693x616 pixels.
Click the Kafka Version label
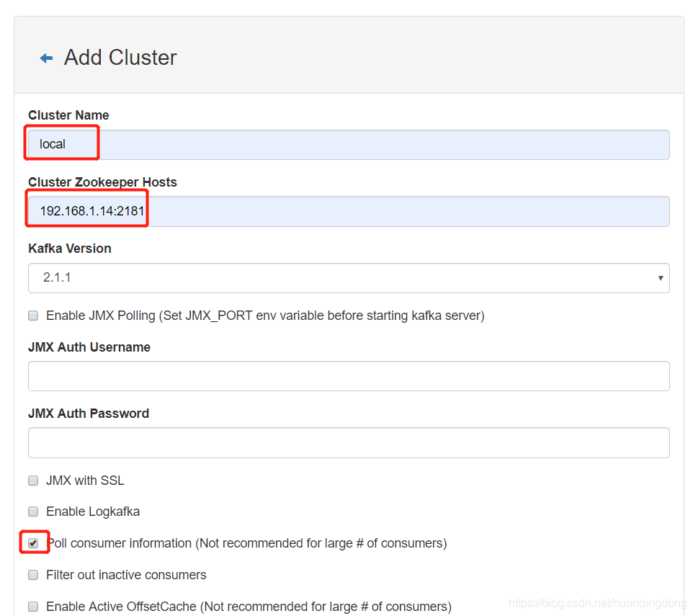70,249
